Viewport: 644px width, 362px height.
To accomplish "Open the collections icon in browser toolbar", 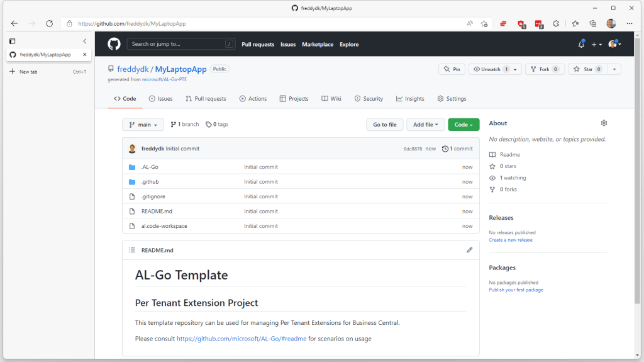I will (x=592, y=23).
